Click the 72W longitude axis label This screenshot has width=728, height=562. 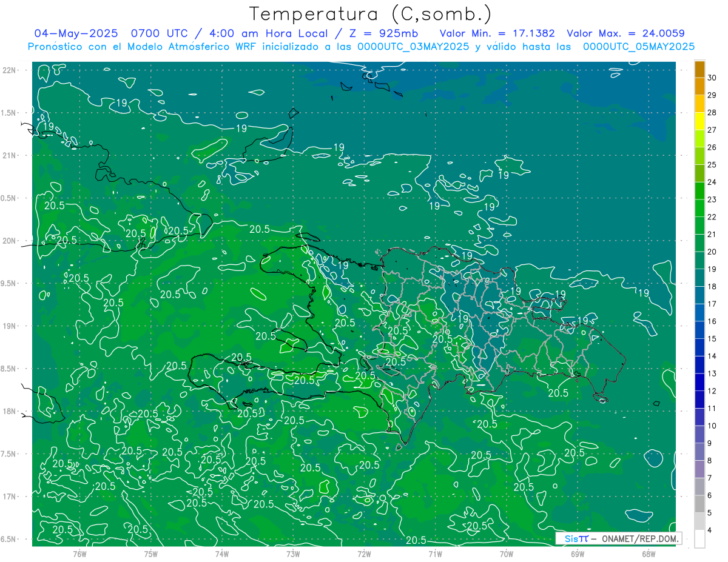point(364,554)
